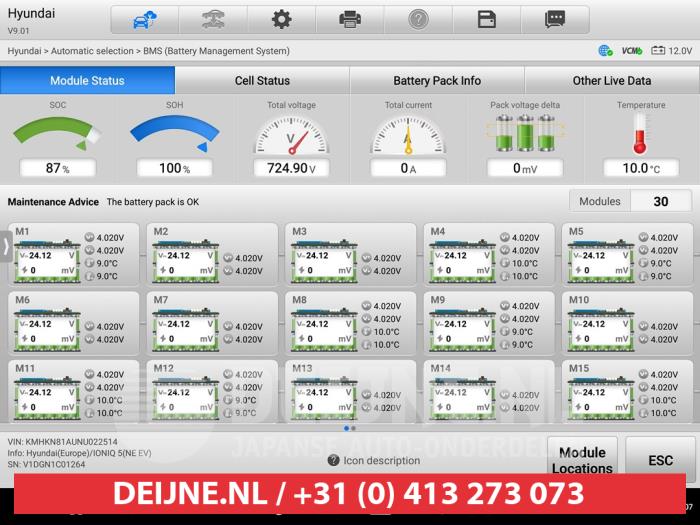Click the SOH blue gauge
Image resolution: width=700 pixels, height=525 pixels.
175,133
